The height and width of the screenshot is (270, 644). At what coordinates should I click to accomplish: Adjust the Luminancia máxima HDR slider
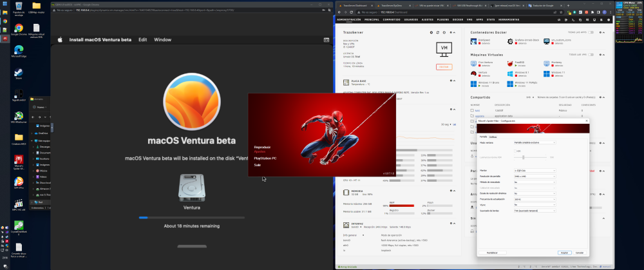pyautogui.click(x=523, y=157)
